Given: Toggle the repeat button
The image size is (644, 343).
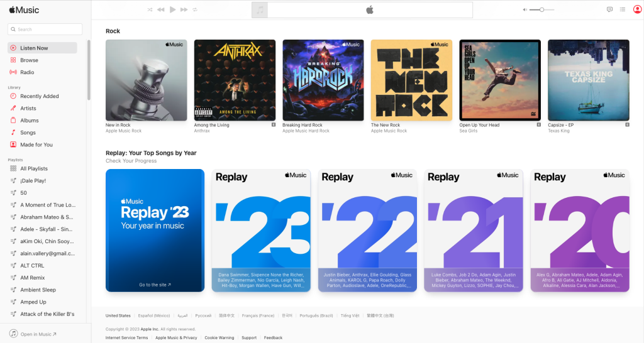Looking at the screenshot, I should coord(195,9).
